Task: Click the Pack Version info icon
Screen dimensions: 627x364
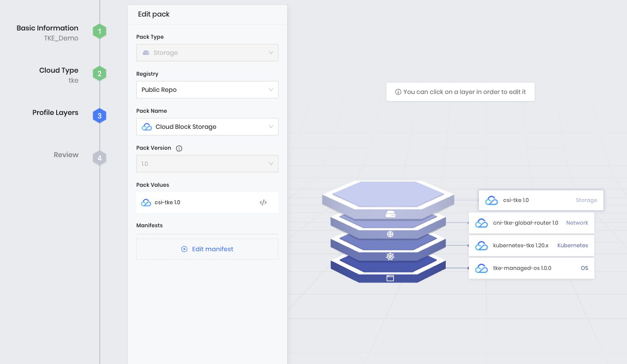Action: pos(179,148)
